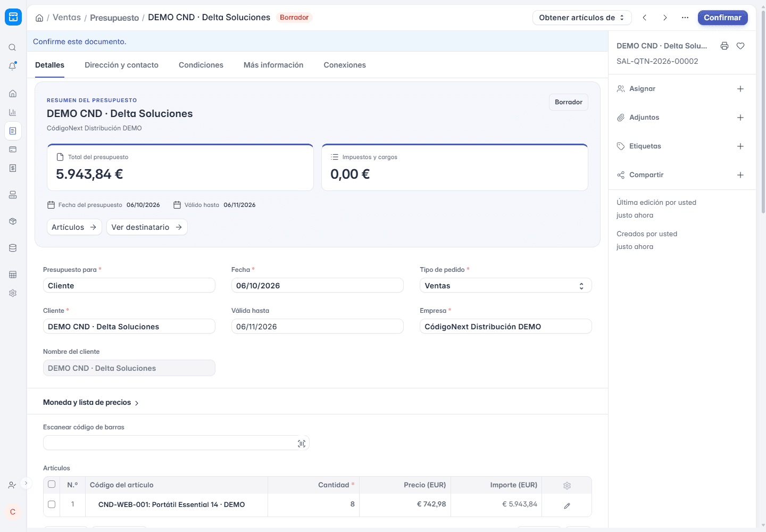766x532 pixels.
Task: Open the Conexiones tab
Action: (345, 65)
